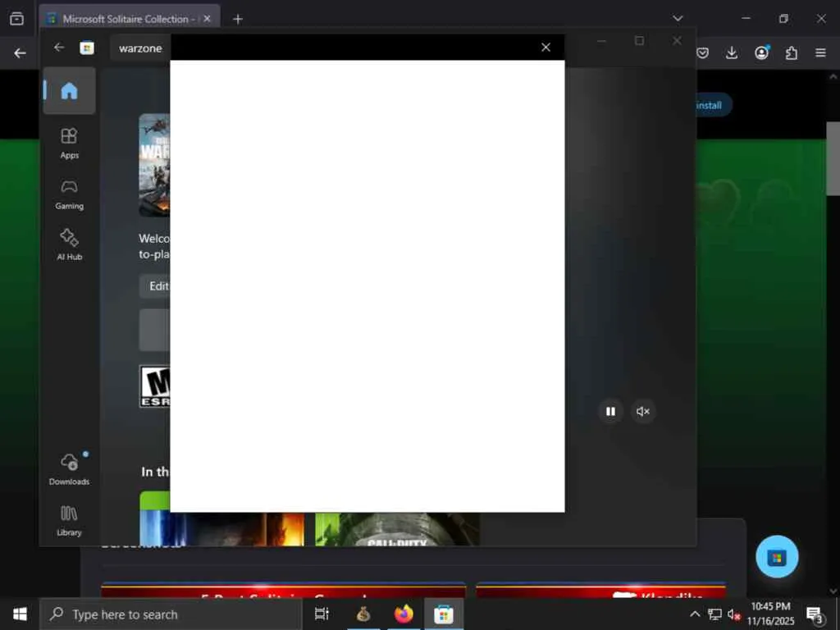Open Windows Start menu
The width and height of the screenshot is (840, 630).
20,614
